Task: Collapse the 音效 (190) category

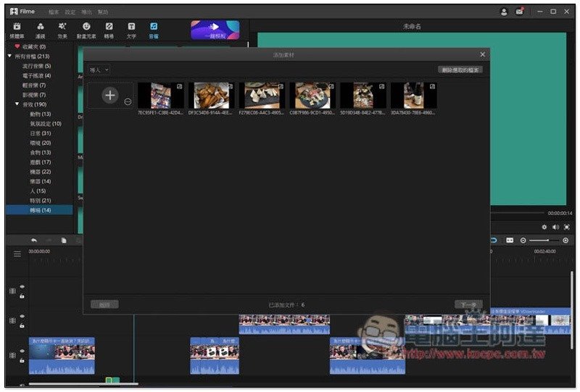Action: 17,104
